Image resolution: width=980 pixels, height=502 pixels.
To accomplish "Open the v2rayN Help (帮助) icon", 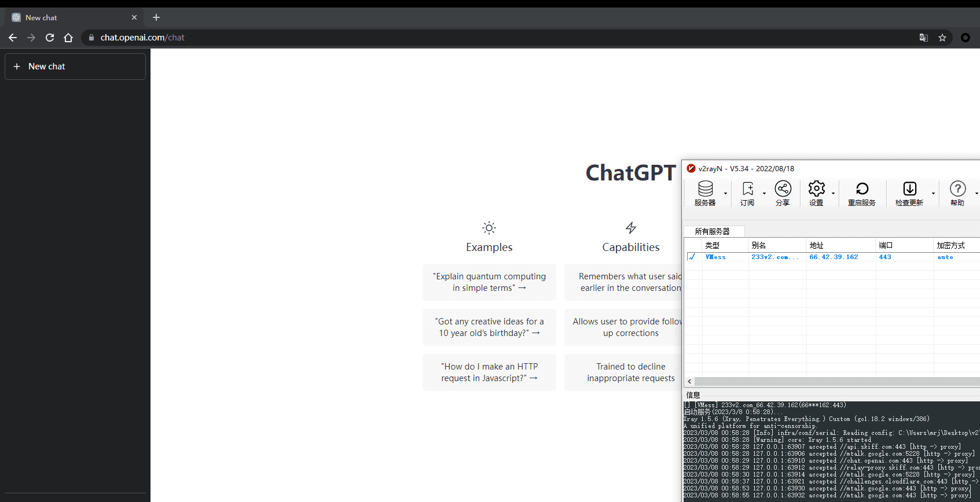I will 957,193.
